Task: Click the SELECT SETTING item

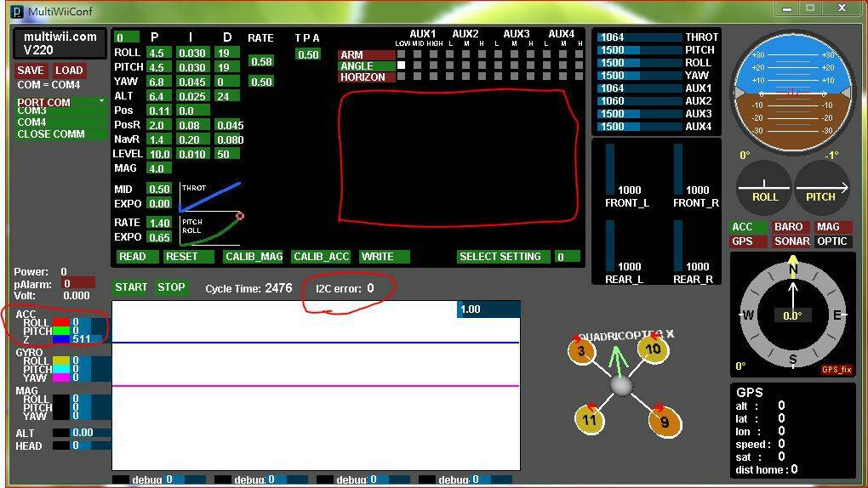Action: (x=500, y=256)
